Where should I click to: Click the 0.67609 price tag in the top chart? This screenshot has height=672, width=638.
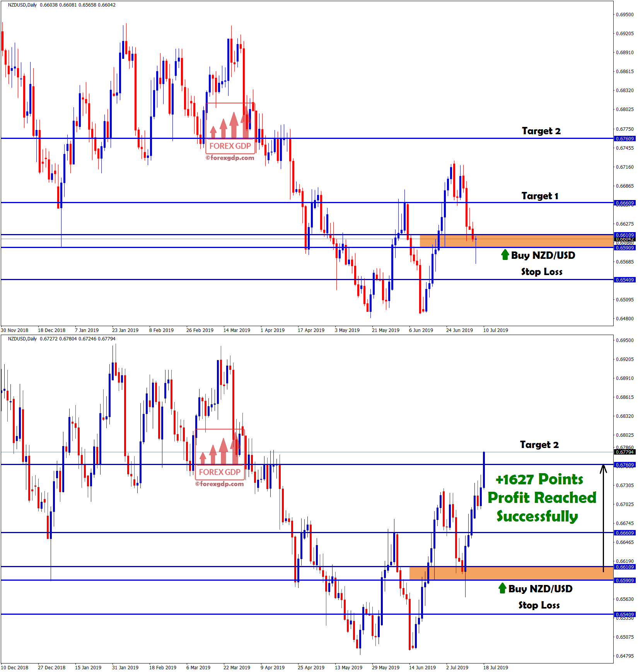point(624,139)
